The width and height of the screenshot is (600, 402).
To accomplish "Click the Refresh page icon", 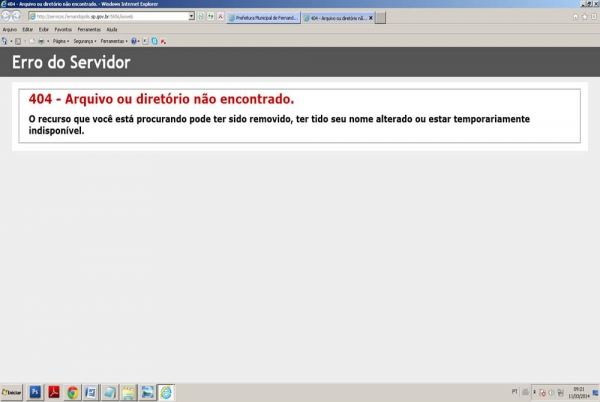I will coord(200,17).
